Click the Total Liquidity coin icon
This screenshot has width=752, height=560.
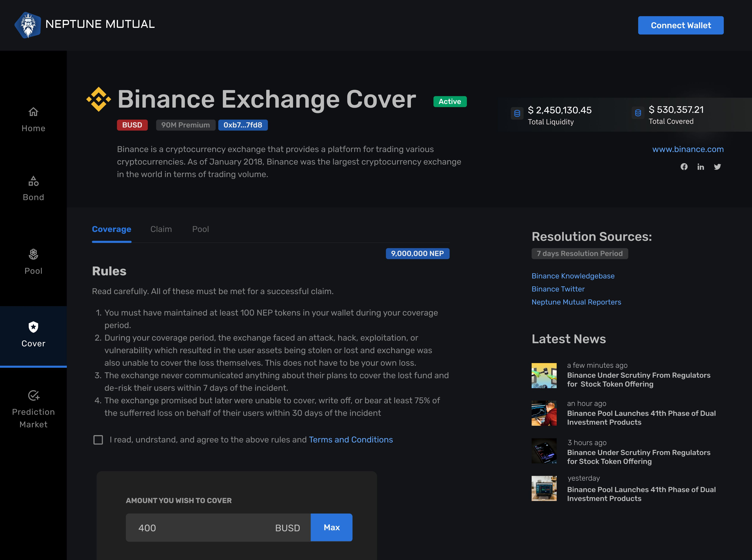pyautogui.click(x=517, y=113)
